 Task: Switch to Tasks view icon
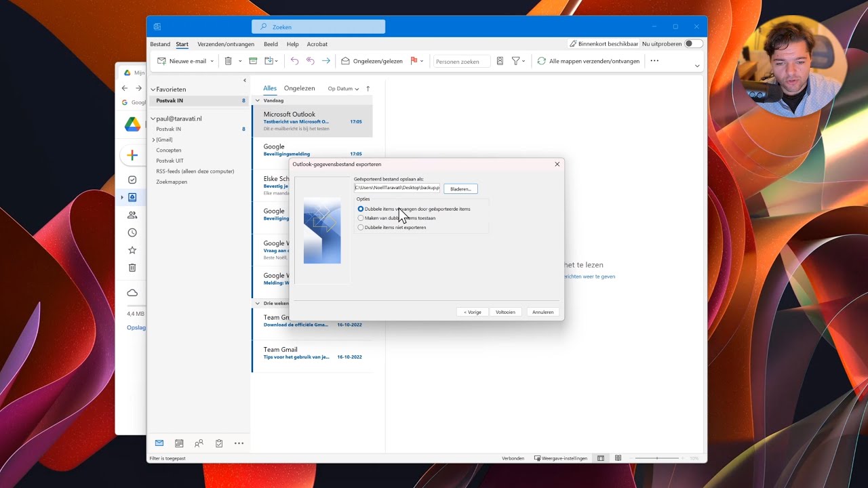(219, 443)
